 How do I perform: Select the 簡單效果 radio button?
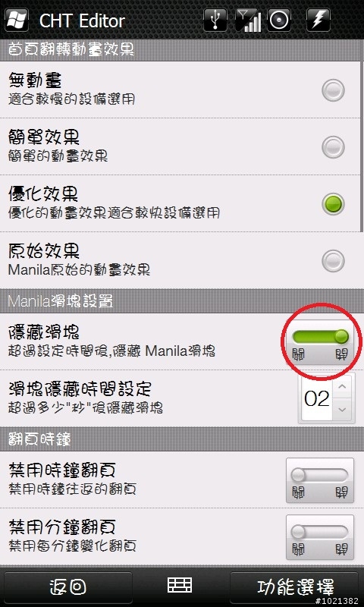click(x=333, y=146)
